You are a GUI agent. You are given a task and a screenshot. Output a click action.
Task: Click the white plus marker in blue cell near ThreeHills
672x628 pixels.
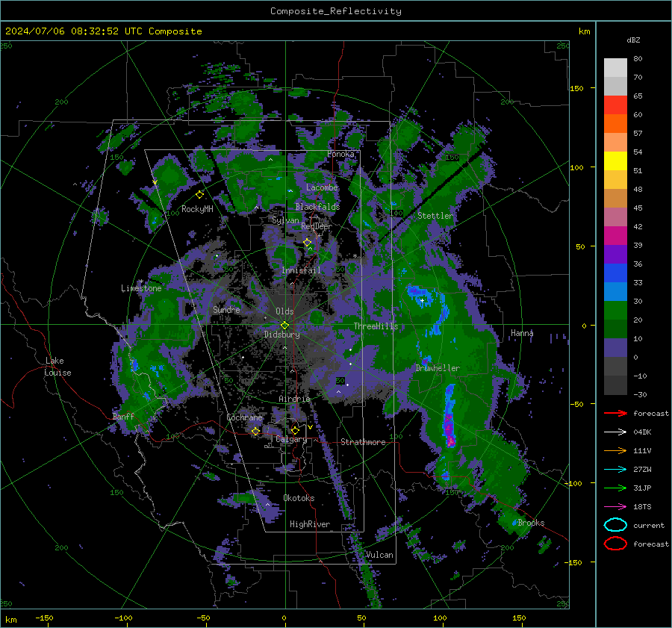(x=422, y=300)
